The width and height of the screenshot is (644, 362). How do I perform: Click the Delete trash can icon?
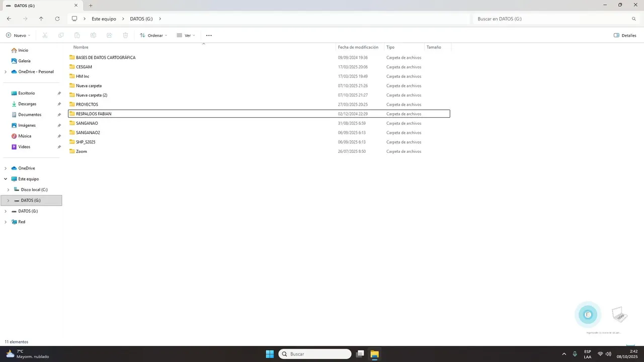coord(125,35)
